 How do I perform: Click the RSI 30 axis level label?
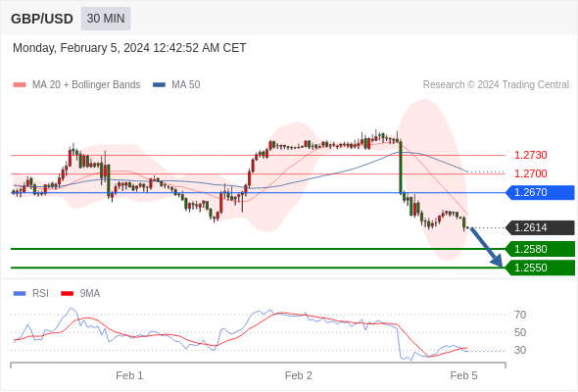(x=520, y=350)
